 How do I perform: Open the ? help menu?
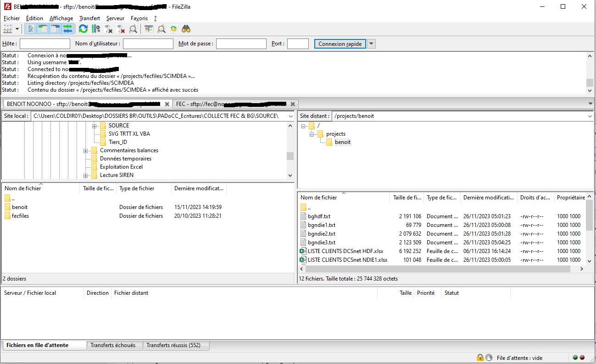click(155, 18)
